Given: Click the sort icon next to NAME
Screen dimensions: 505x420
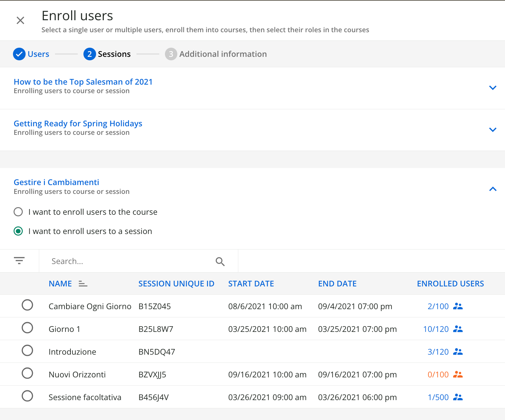Looking at the screenshot, I should point(83,284).
